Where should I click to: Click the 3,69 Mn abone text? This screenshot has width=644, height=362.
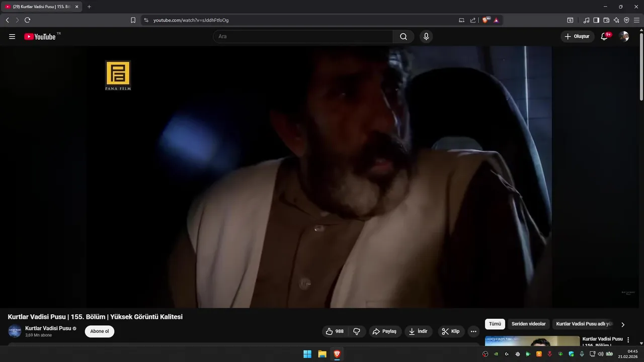[x=39, y=335]
